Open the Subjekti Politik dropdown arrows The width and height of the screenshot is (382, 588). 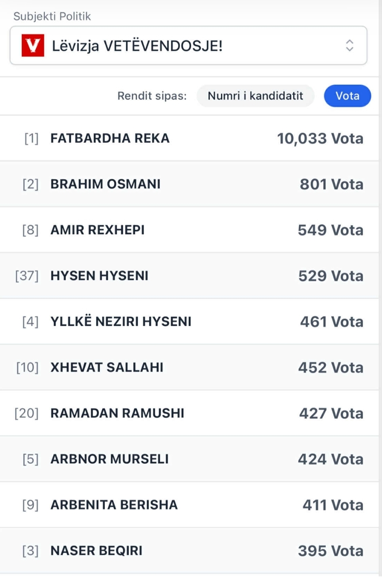point(349,46)
